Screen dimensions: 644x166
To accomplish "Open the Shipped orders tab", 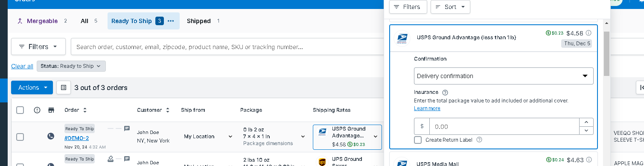I will (x=203, y=21).
